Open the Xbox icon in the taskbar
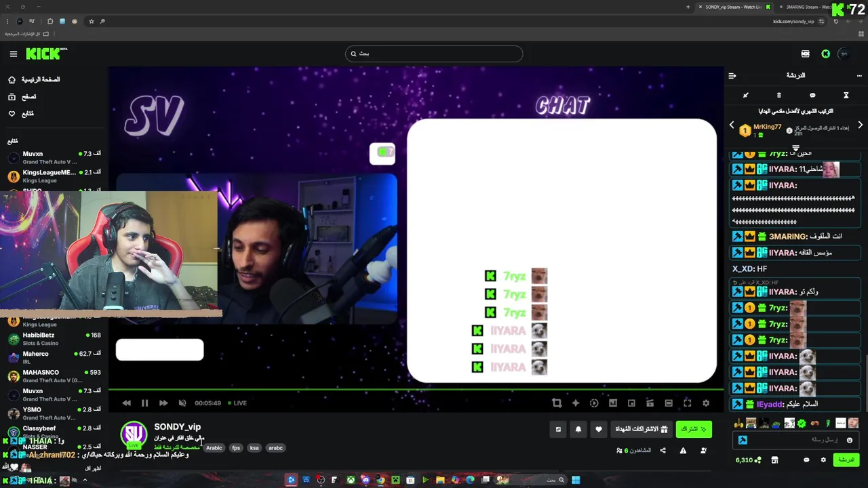868x488 pixels. [x=351, y=480]
